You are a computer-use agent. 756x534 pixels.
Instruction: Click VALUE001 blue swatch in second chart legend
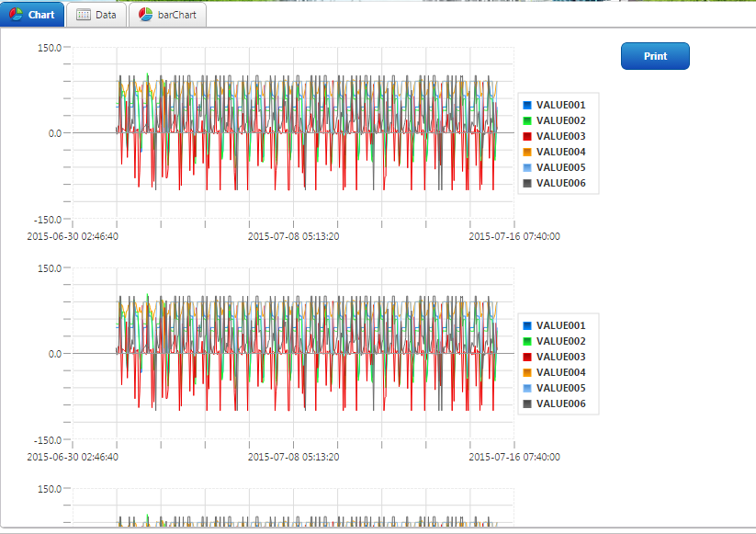527,325
